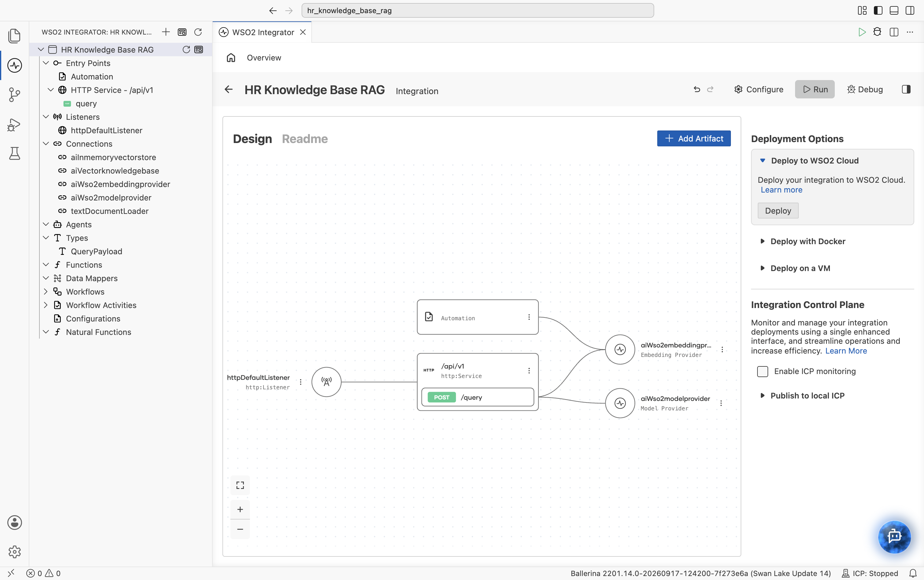Image resolution: width=924 pixels, height=580 pixels.
Task: Toggle primary sidebar layout icon in title bar
Action: click(x=878, y=10)
